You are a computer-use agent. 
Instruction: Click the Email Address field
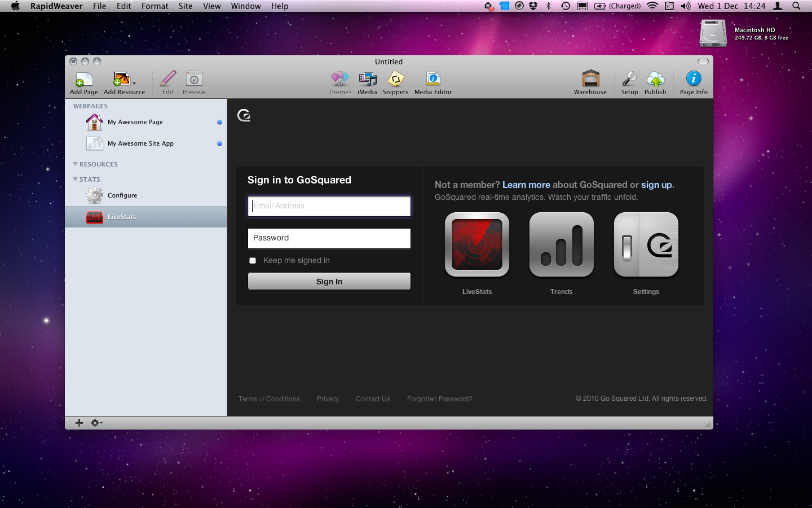[329, 206]
